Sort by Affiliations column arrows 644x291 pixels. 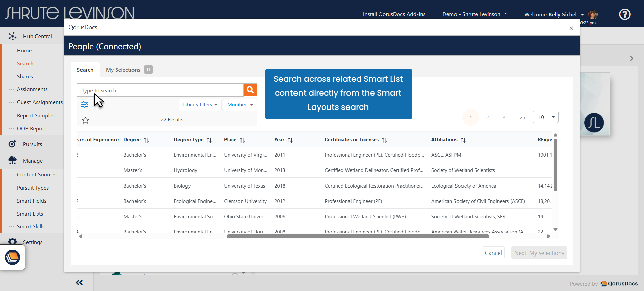463,140
